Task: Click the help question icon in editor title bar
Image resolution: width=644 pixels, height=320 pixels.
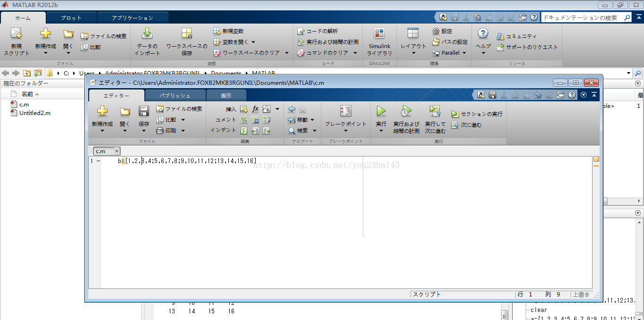Action: coord(572,95)
